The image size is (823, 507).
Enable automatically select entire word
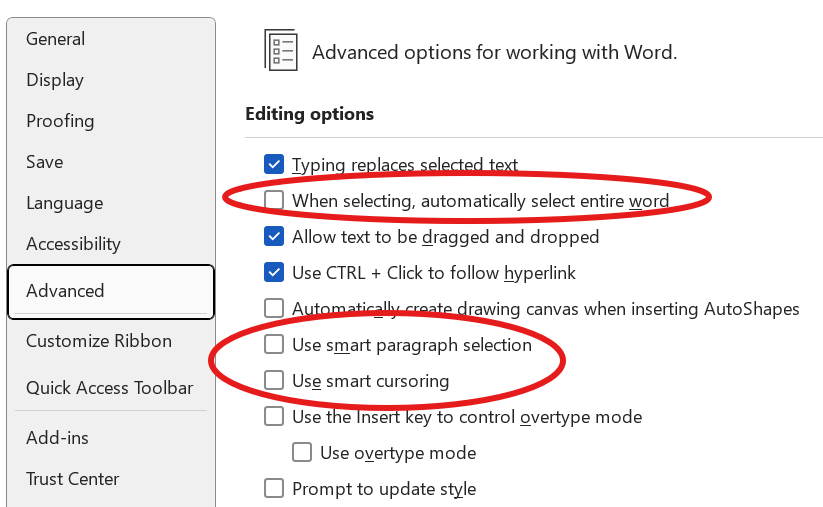[274, 200]
